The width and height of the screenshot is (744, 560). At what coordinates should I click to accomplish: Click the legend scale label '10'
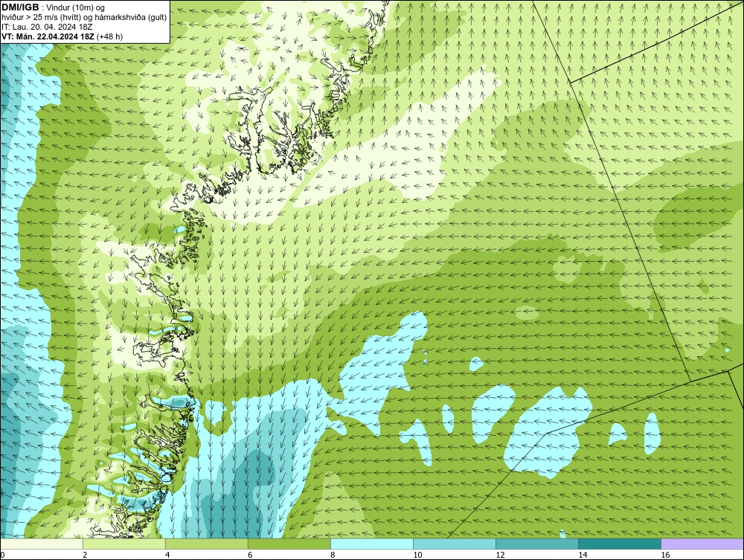point(417,555)
